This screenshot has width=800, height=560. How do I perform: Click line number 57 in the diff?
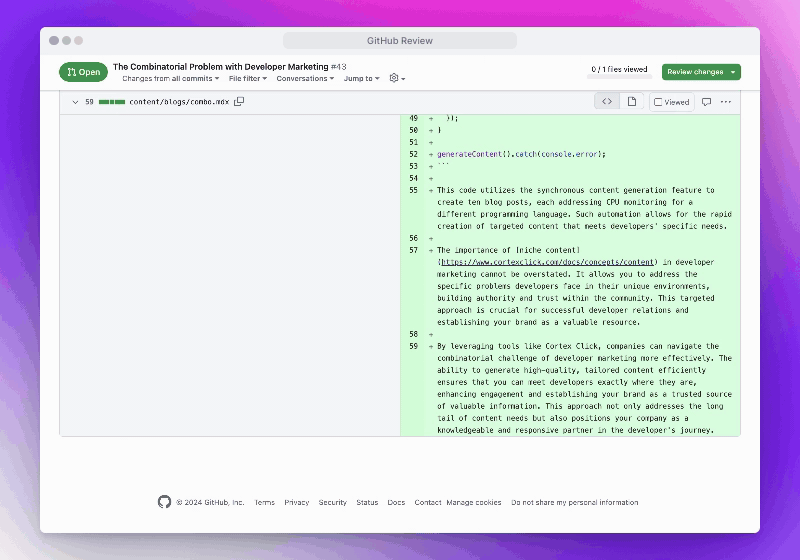pyautogui.click(x=413, y=250)
